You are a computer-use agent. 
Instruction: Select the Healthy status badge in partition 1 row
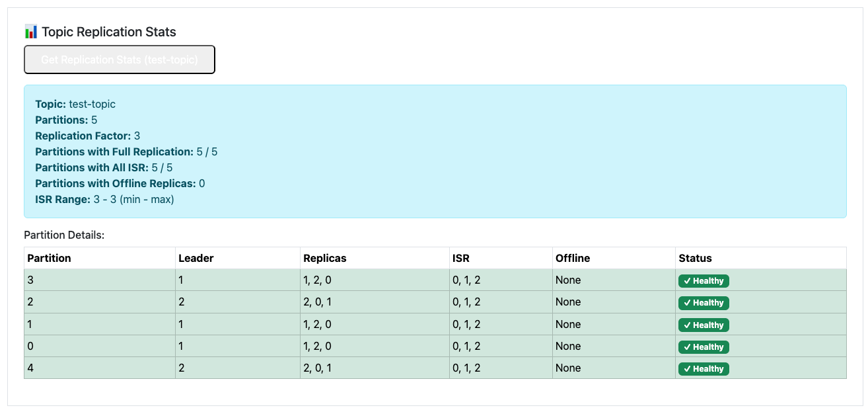[704, 325]
